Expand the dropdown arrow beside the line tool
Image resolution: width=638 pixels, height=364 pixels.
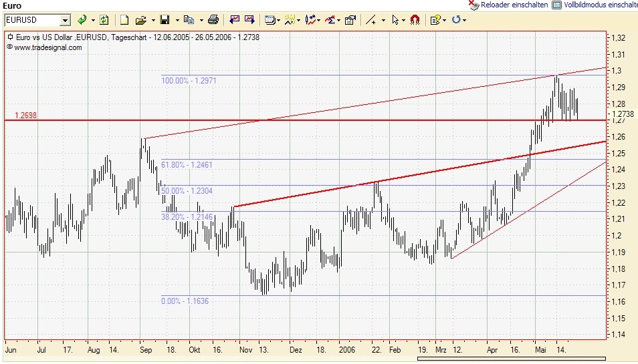click(x=383, y=20)
